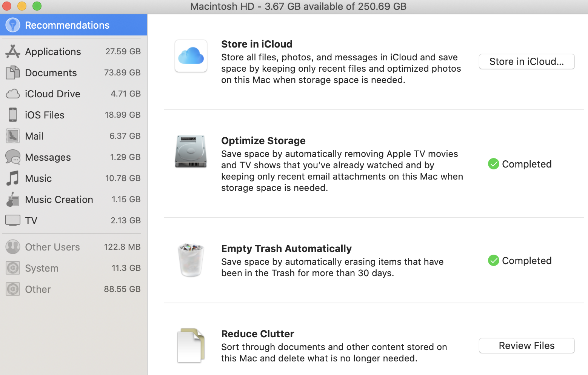Viewport: 588px width, 375px height.
Task: Click the 1.29 GB Messages size
Action: [125, 157]
